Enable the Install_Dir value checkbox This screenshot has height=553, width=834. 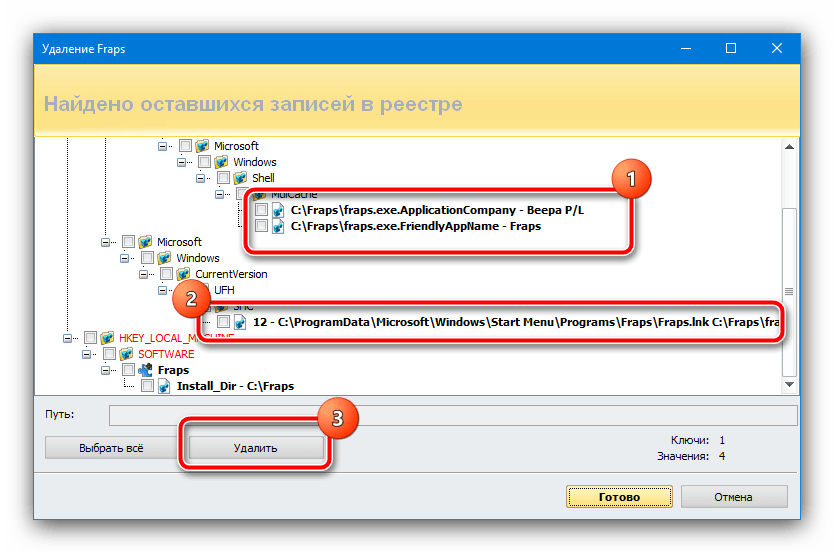[147, 386]
